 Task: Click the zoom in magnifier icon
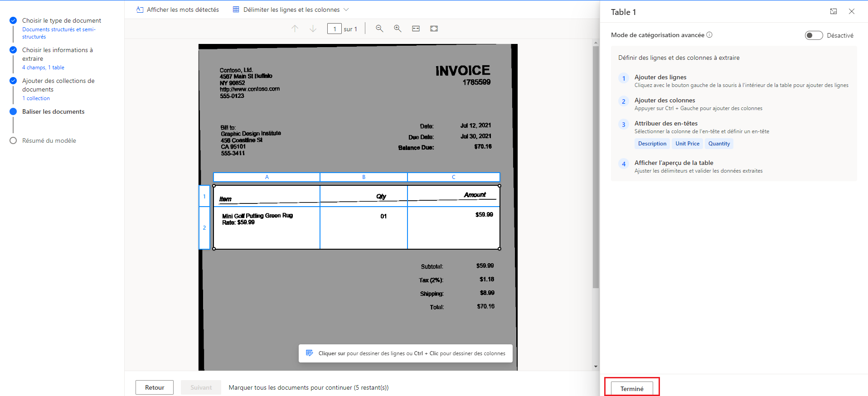coord(398,29)
